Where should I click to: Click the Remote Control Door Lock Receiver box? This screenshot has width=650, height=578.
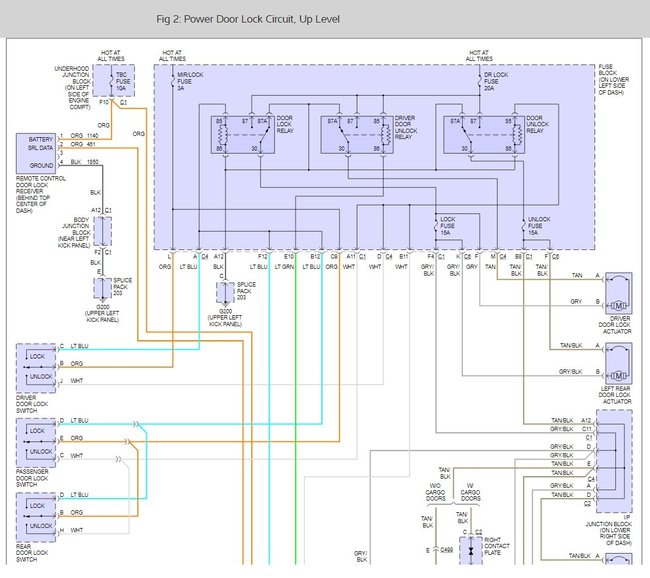36,153
